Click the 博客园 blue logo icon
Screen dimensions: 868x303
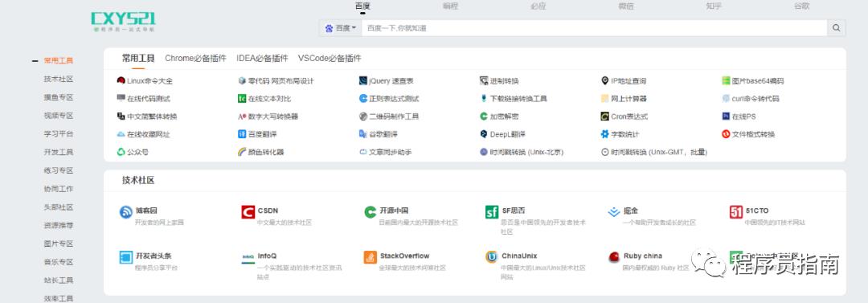[x=126, y=212]
